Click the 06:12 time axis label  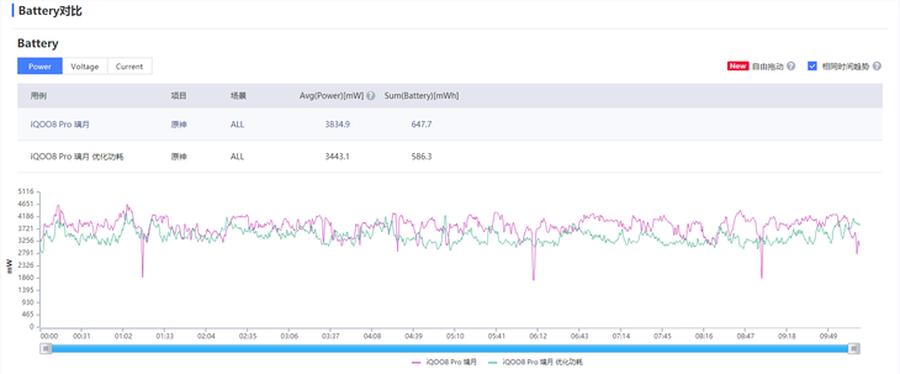click(x=538, y=336)
